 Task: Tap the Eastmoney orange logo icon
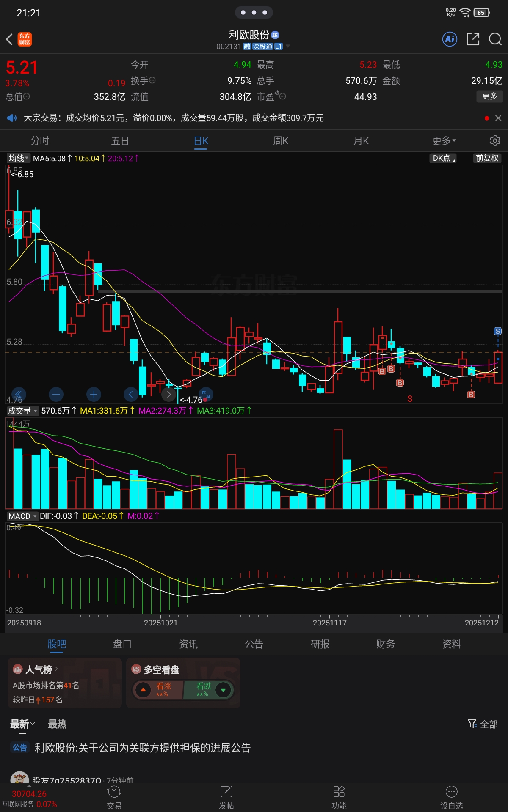pos(25,39)
